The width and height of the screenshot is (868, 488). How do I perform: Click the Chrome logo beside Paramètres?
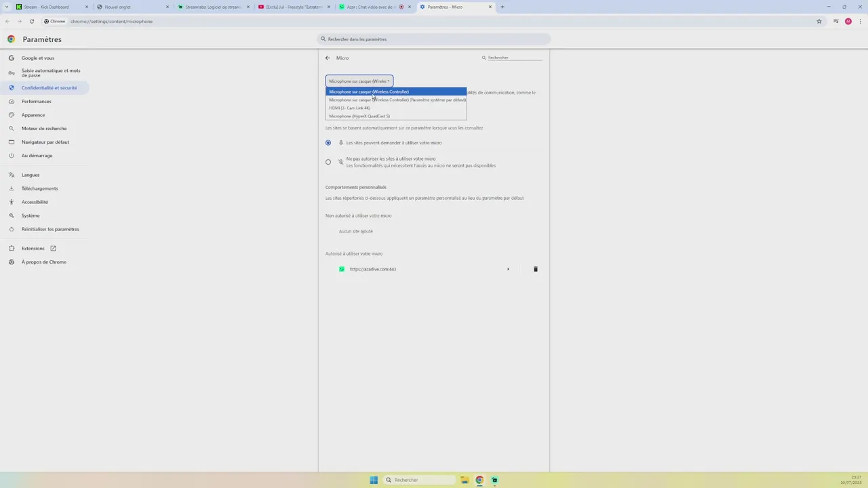(11, 39)
